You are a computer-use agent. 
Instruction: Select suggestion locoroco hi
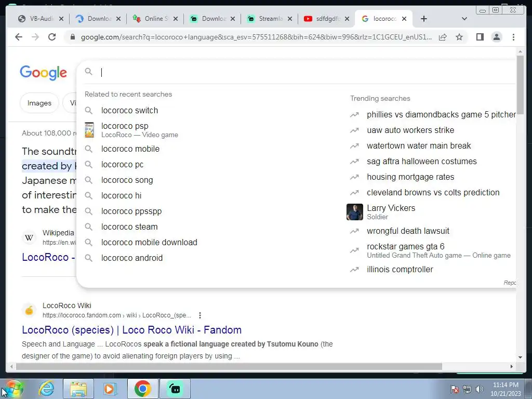click(x=121, y=196)
